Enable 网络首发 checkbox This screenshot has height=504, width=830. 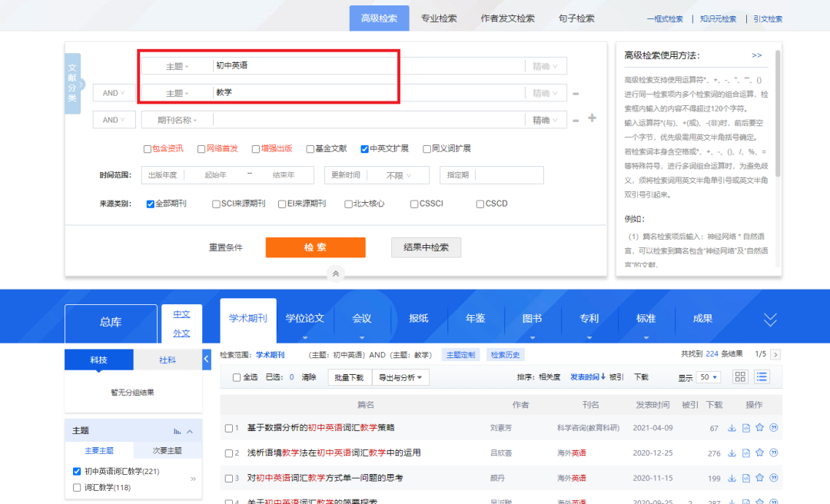pyautogui.click(x=201, y=149)
